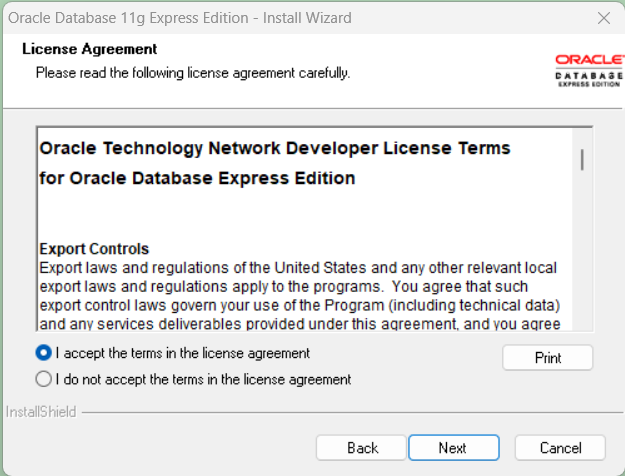
Task: Click line starting 'and any services deliverables'
Action: click(x=300, y=324)
